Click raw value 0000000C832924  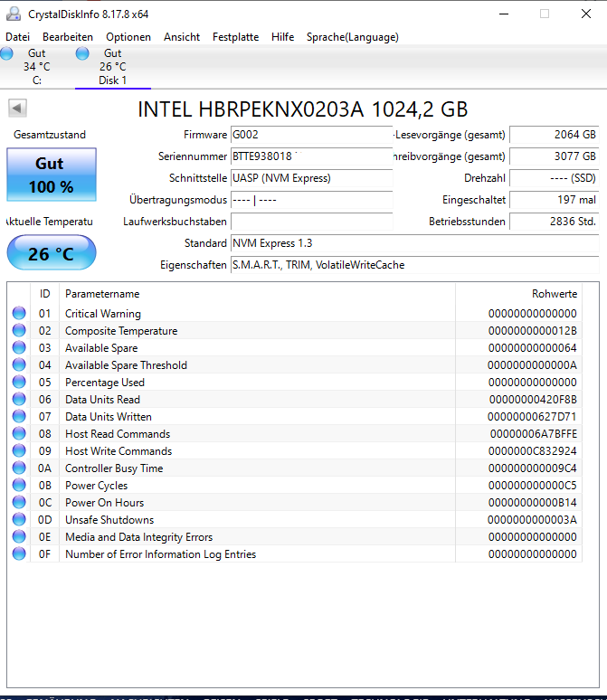[533, 451]
